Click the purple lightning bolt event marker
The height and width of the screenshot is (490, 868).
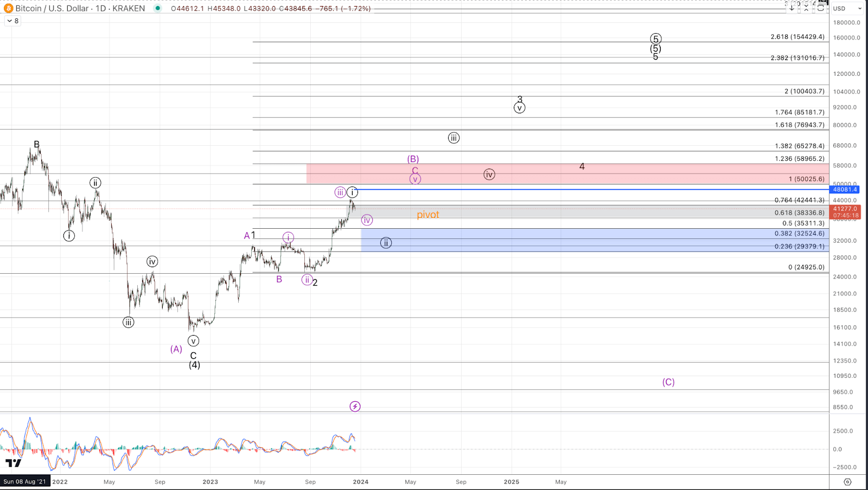355,407
